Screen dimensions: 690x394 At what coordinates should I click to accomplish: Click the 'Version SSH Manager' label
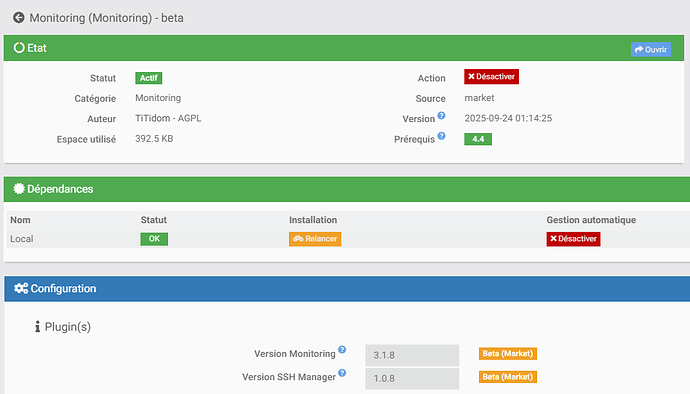point(289,377)
